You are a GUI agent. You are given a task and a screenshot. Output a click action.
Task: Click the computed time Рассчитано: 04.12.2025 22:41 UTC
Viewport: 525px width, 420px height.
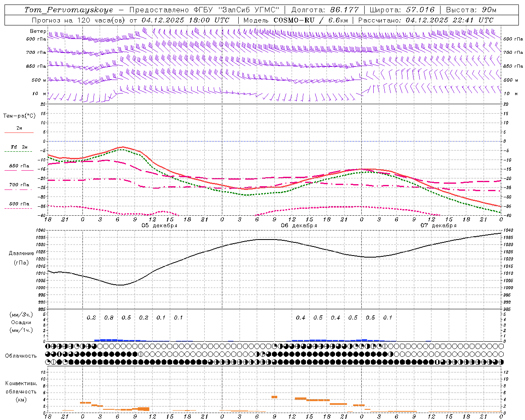pyautogui.click(x=426, y=20)
